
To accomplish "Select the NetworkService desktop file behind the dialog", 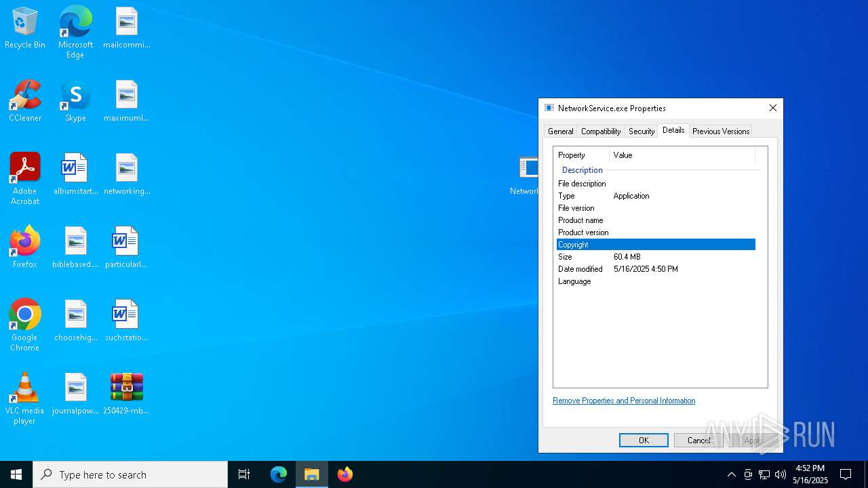I will [x=526, y=175].
